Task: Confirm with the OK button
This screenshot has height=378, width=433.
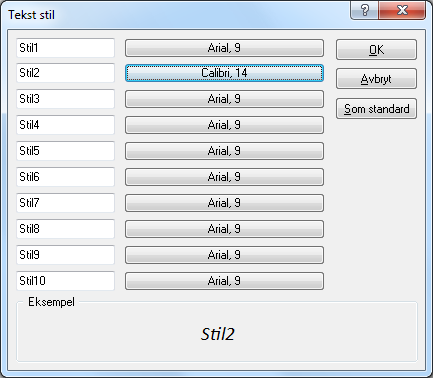Action: pos(376,50)
